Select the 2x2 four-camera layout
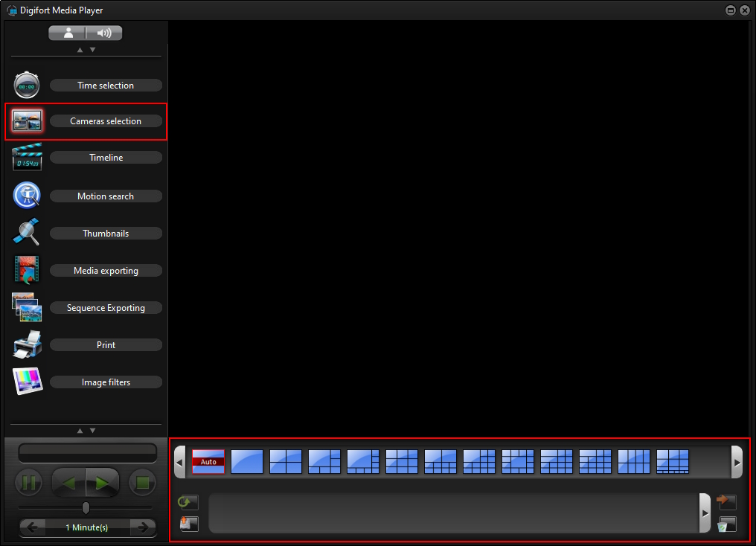Viewport: 756px width, 546px height. pos(286,462)
